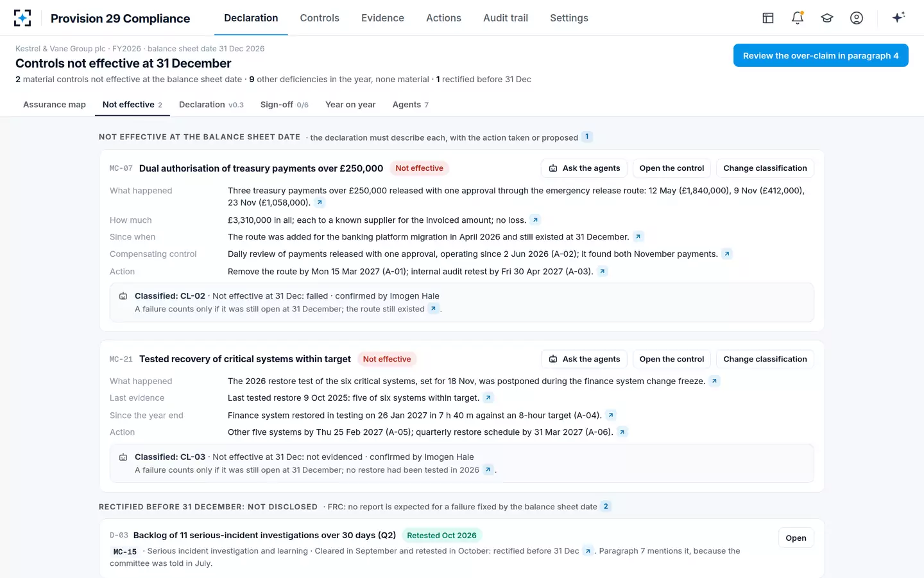The image size is (924, 578).
Task: Open source link after MC-21 Action text
Action: pos(622,432)
